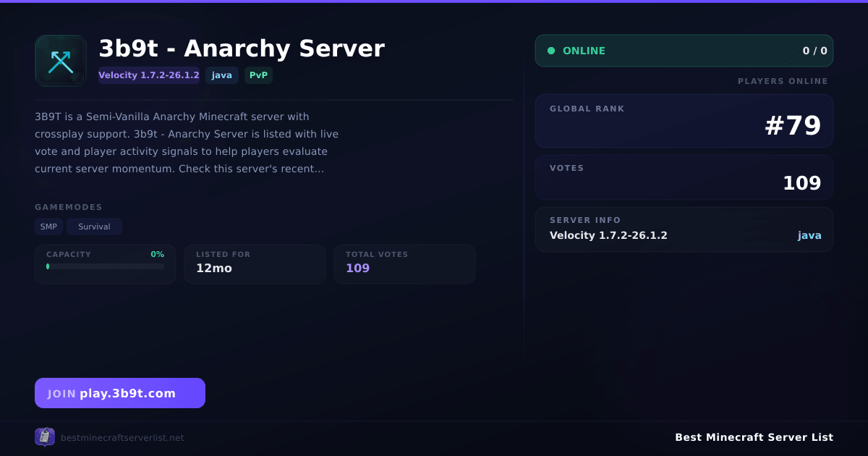Click the 109 value in Votes card
868x456 pixels.
pyautogui.click(x=802, y=183)
